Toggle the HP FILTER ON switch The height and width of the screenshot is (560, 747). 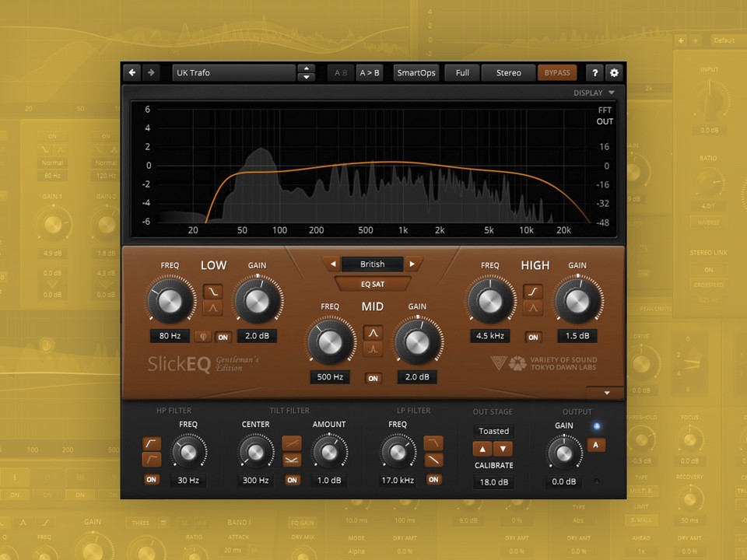[152, 480]
